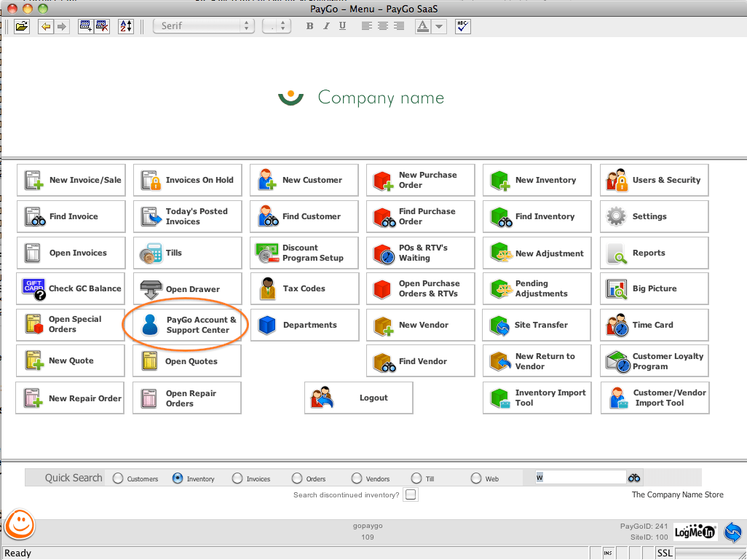Click the A-Z sort toolbar icon
This screenshot has height=560, width=747.
coord(126,26)
